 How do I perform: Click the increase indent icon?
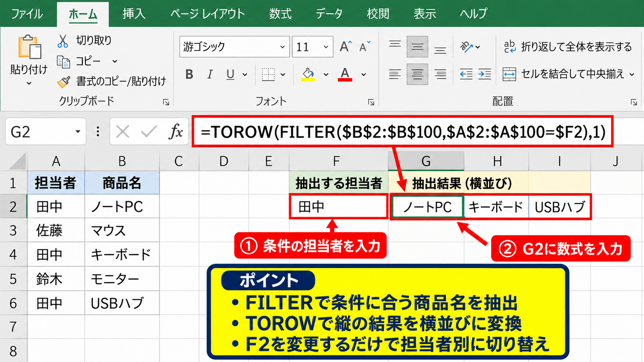tap(485, 74)
